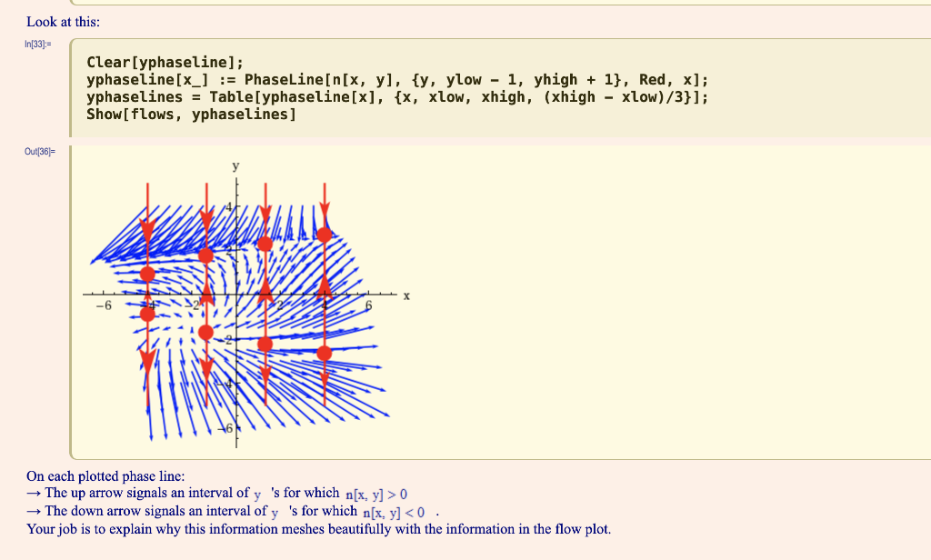
Task: Click the x axis label in the plot
Action: (405, 295)
